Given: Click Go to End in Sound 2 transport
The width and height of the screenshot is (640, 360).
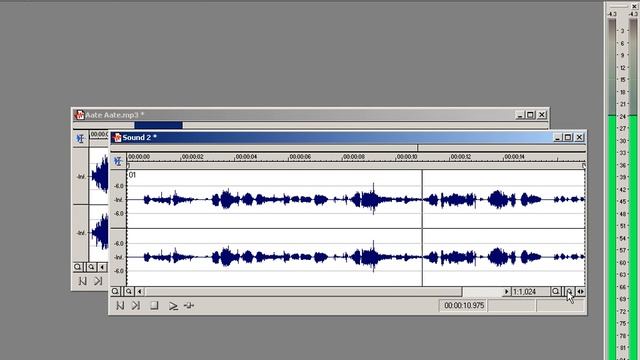Looking at the screenshot, I should 136,305.
